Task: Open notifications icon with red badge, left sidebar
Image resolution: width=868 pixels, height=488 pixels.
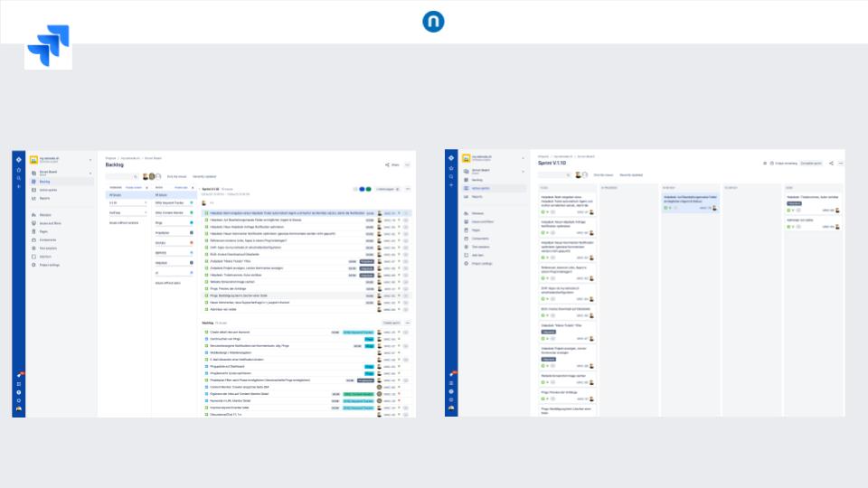Action: 18,375
